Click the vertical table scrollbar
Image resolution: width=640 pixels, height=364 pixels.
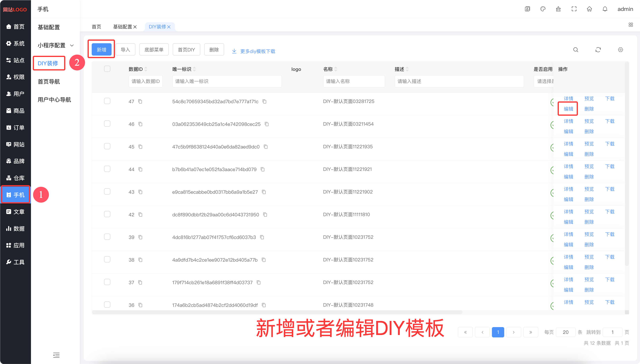pos(627,164)
